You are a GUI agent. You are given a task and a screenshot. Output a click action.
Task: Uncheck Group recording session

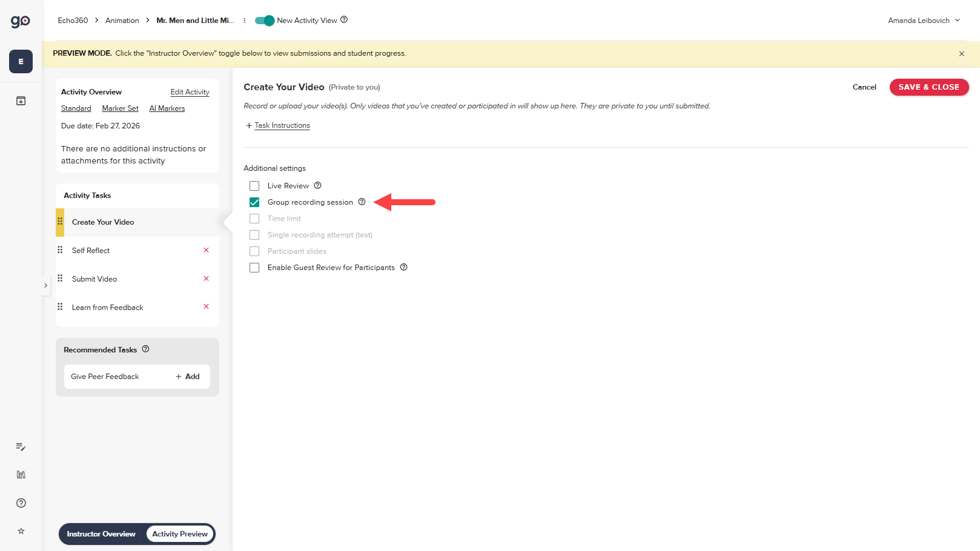[x=254, y=202]
